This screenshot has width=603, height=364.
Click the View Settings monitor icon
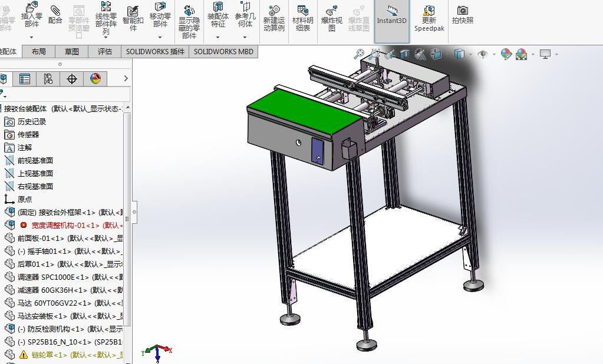click(x=545, y=54)
